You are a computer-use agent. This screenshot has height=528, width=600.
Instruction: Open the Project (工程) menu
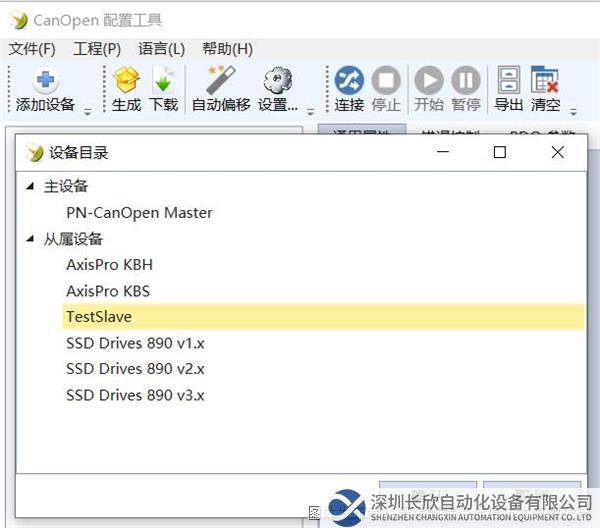(97, 49)
